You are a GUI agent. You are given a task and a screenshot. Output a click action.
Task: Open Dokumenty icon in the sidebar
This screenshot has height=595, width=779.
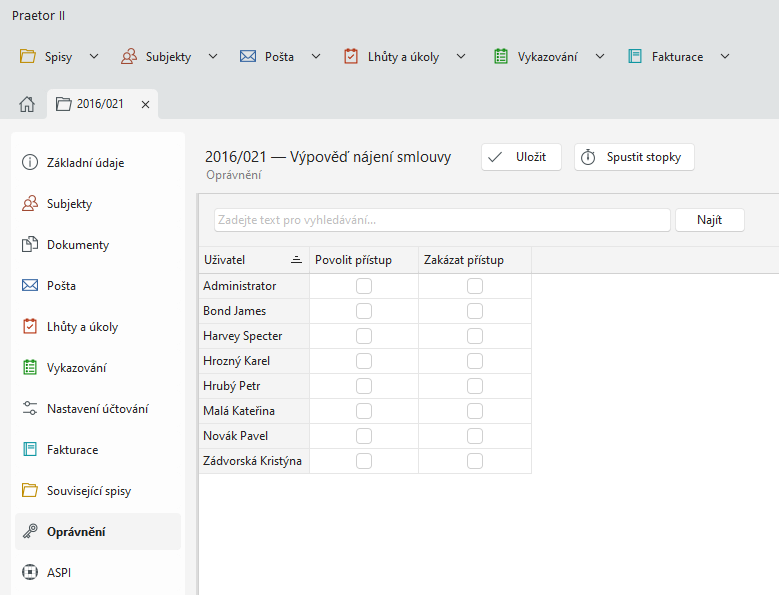[30, 245]
